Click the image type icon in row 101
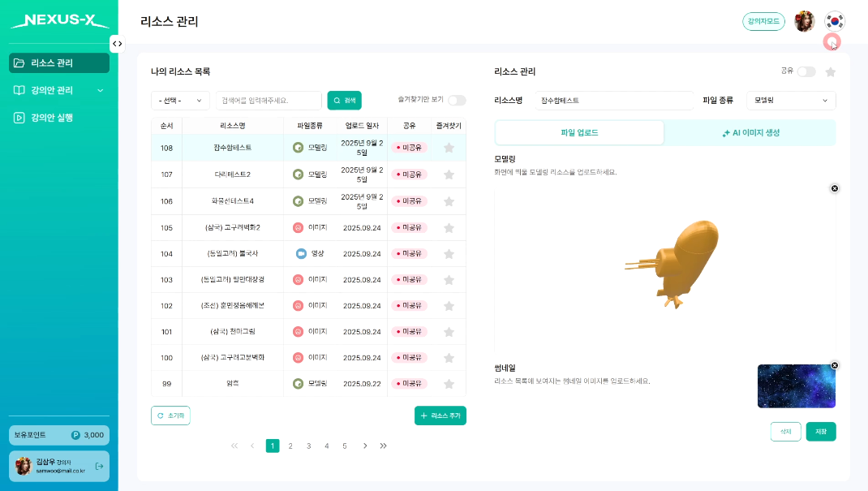 coord(298,332)
